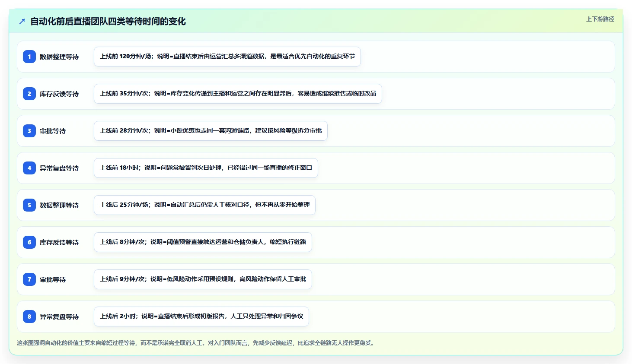Click the title 自动化前后直播团队四类等待时间的变化
Image resolution: width=632 pixels, height=364 pixels.
pos(108,21)
